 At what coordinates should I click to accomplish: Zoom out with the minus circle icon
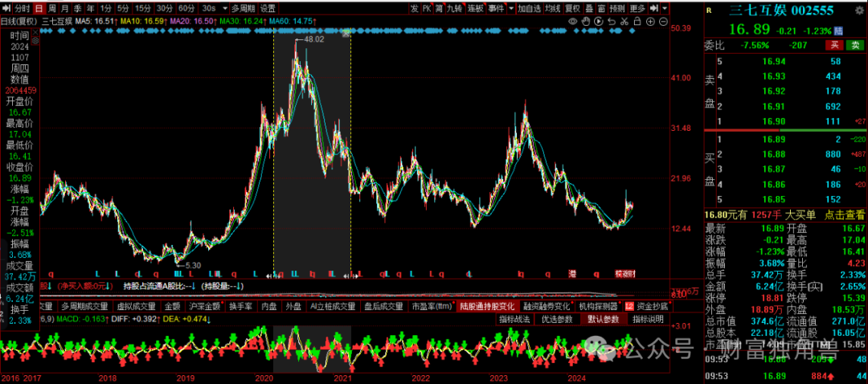coord(663,21)
